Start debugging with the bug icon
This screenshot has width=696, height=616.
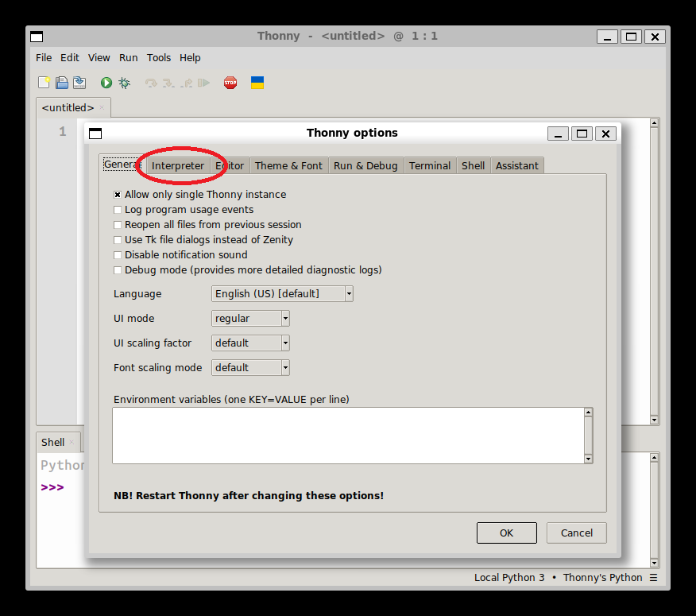tap(124, 83)
